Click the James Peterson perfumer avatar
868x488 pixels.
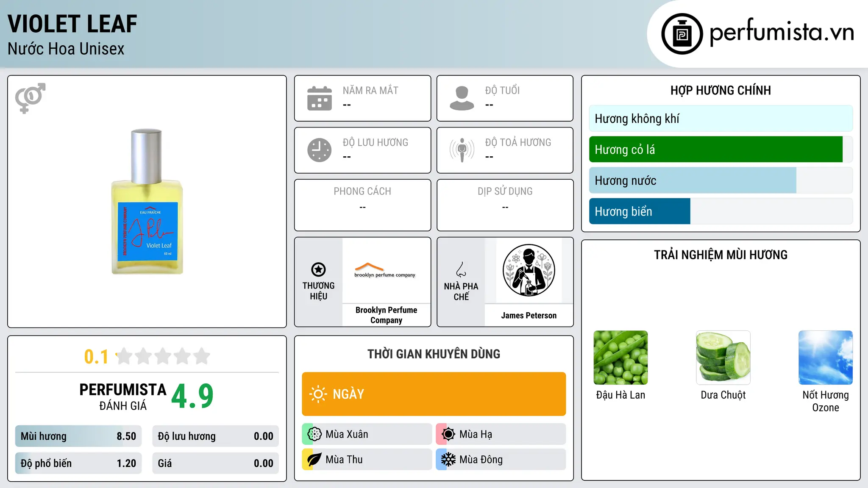coord(529,270)
